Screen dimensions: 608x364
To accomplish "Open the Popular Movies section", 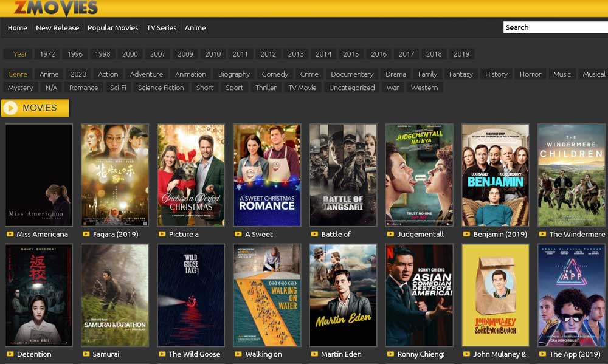I will pos(113,28).
